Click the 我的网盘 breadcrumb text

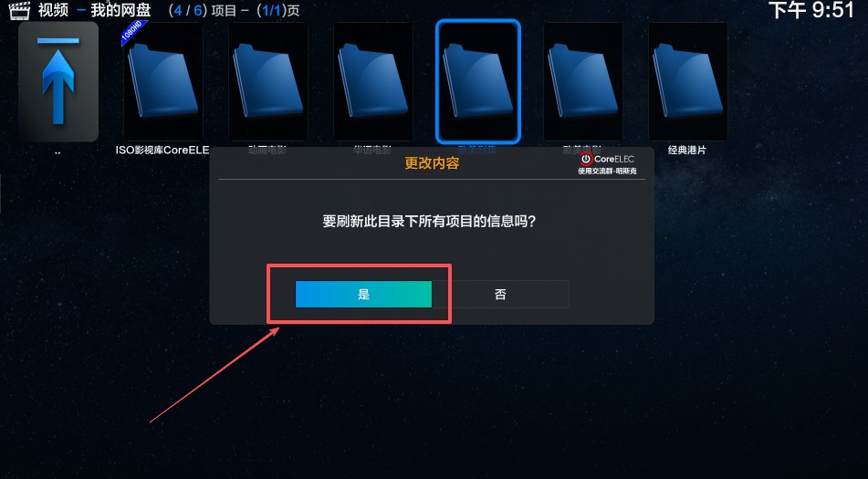click(x=120, y=10)
